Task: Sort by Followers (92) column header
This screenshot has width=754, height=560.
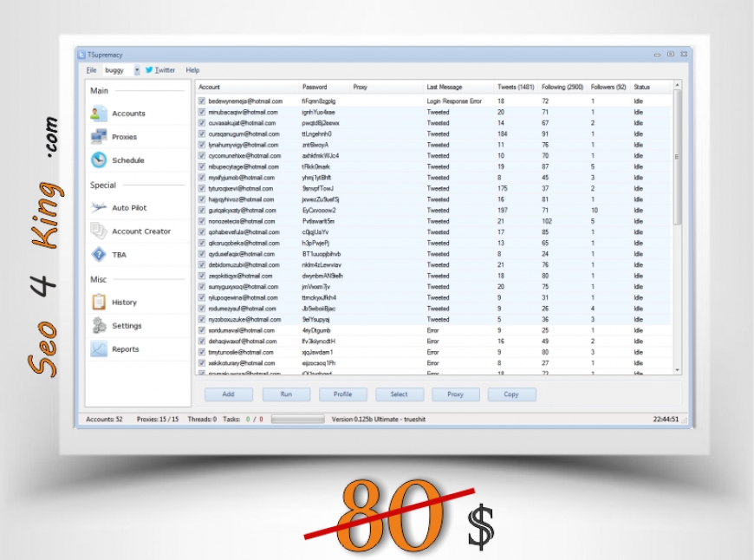Action: (608, 87)
